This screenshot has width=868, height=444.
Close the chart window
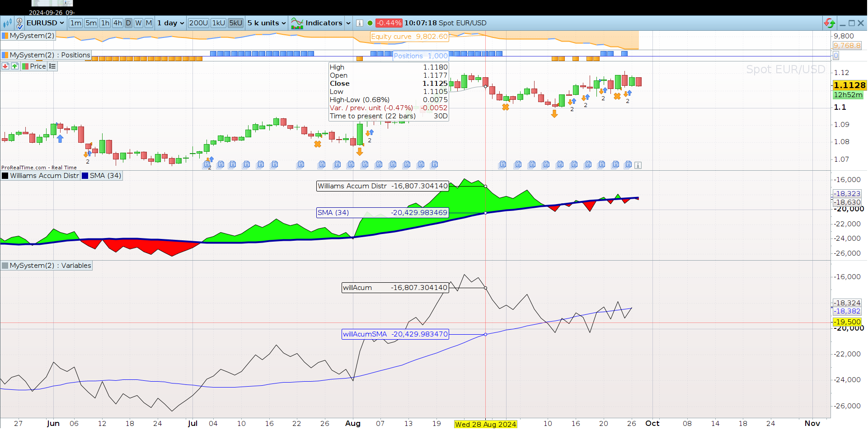[x=861, y=23]
